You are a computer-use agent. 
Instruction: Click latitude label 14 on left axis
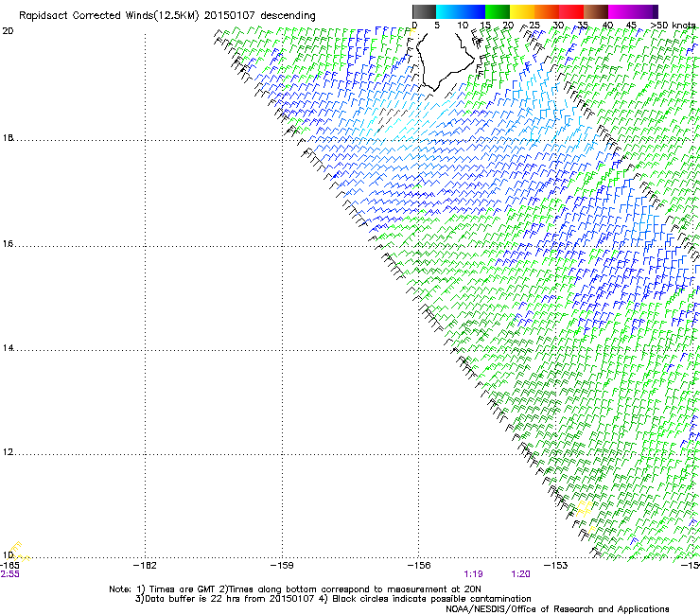click(8, 348)
